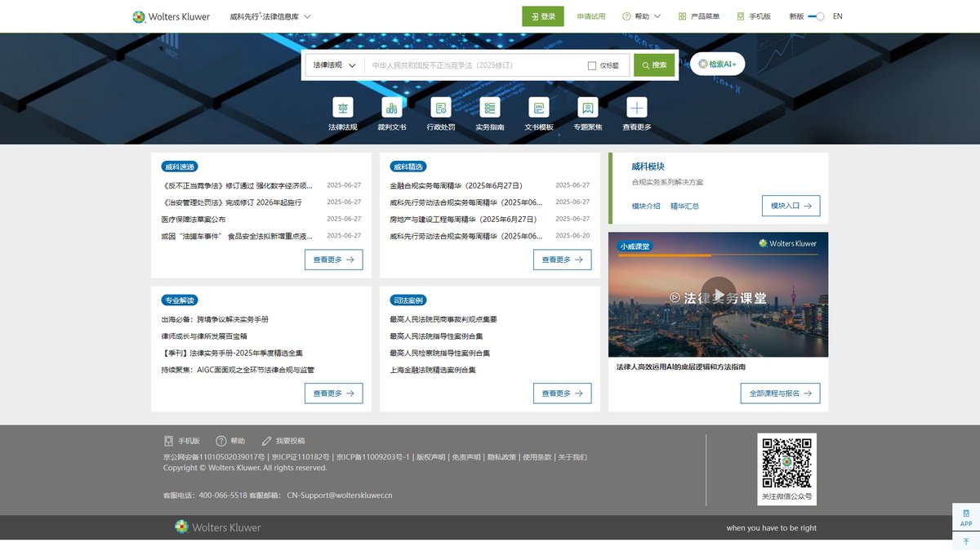The height and width of the screenshot is (551, 980).
Task: Expand the 威科先行·法律信息库 product dropdown
Action: coord(270,16)
